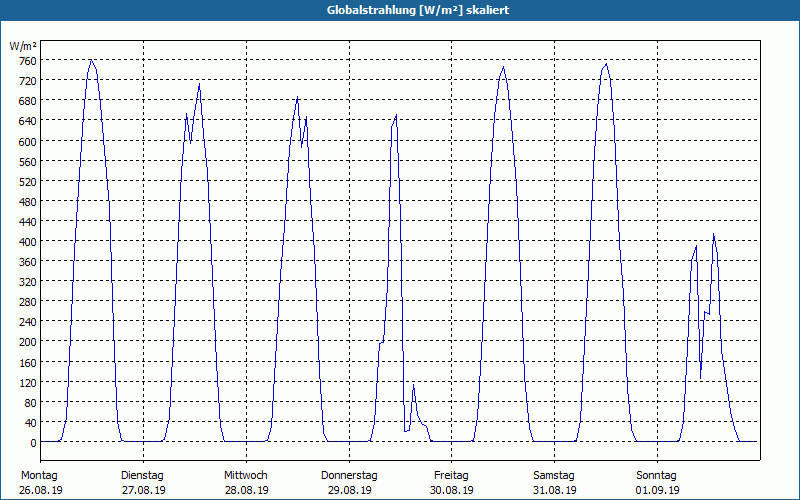Click the 'Freitag' day label

tap(451, 476)
